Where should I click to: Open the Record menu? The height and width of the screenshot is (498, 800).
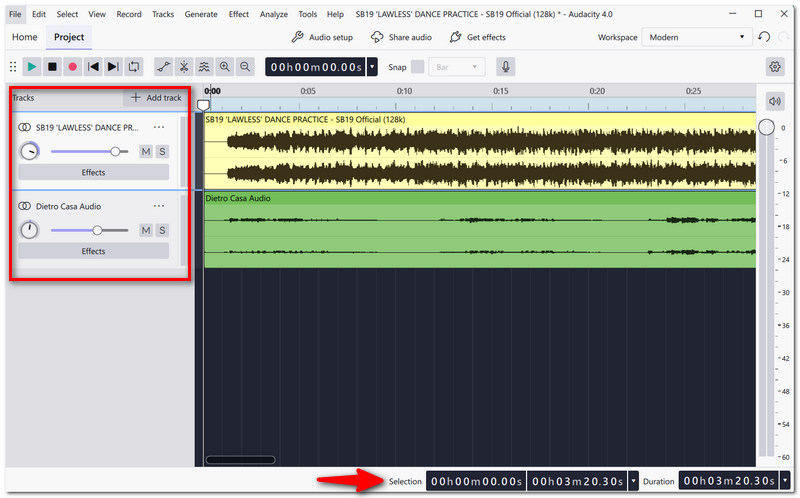coord(129,14)
